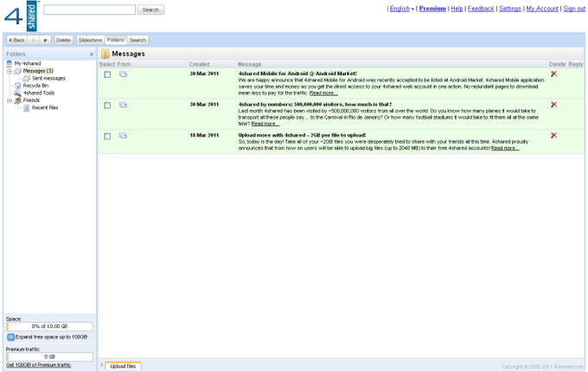Go up one level with up-arrow button
588x372 pixels.
click(x=45, y=40)
